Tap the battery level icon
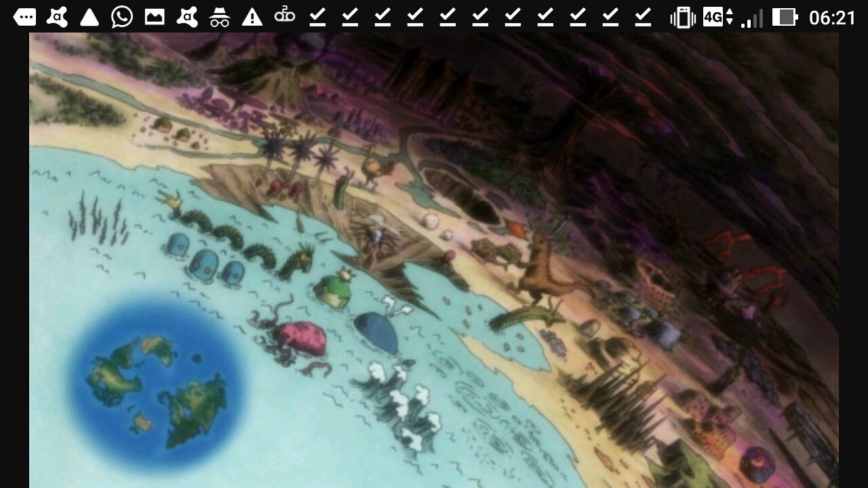This screenshot has height=488, width=868. coord(785,17)
